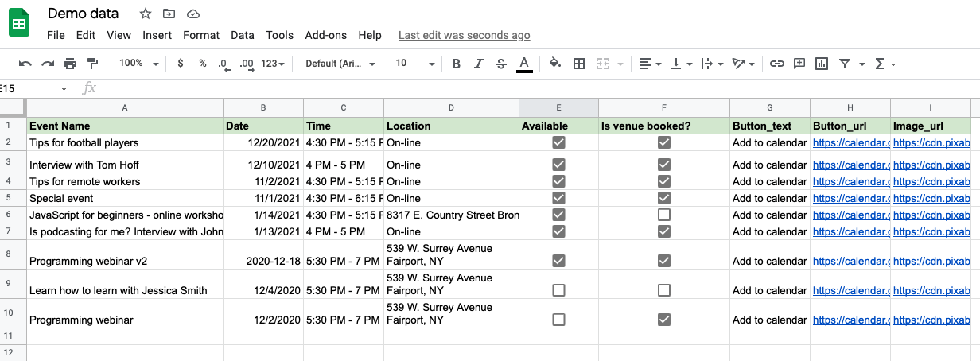The height and width of the screenshot is (361, 980).
Task: Toggle Available for Interview with Tom Hoff
Action: [x=558, y=165]
